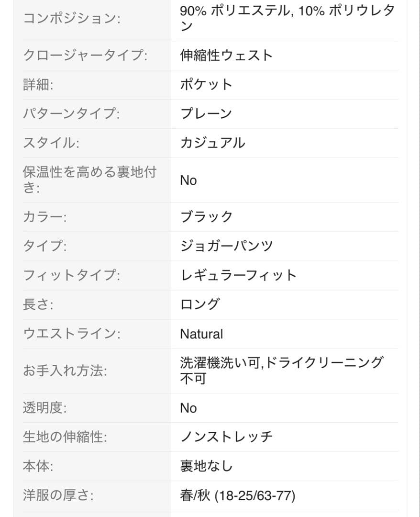
Task: Select the 春/秋 (18-25/63-77) thickness value
Action: 237,495
